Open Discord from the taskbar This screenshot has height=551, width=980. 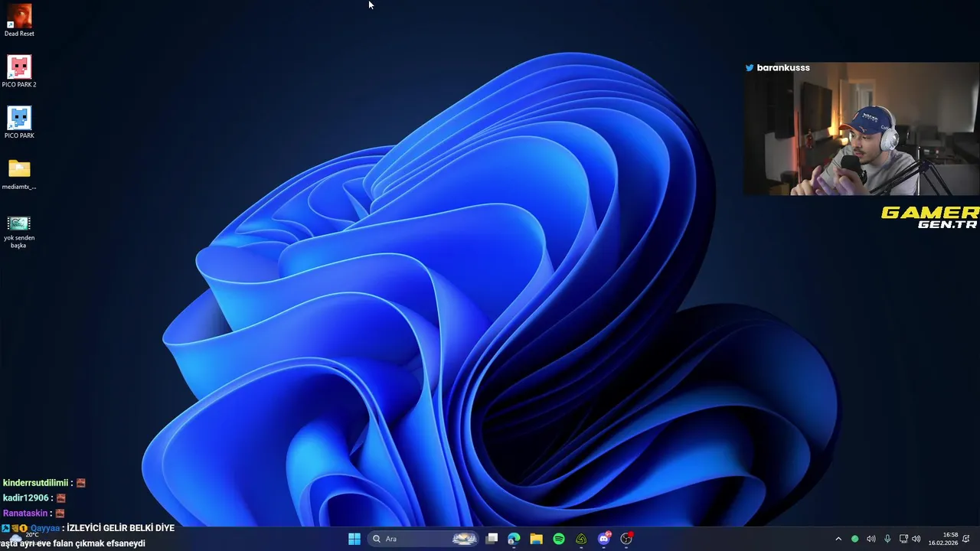click(x=604, y=539)
